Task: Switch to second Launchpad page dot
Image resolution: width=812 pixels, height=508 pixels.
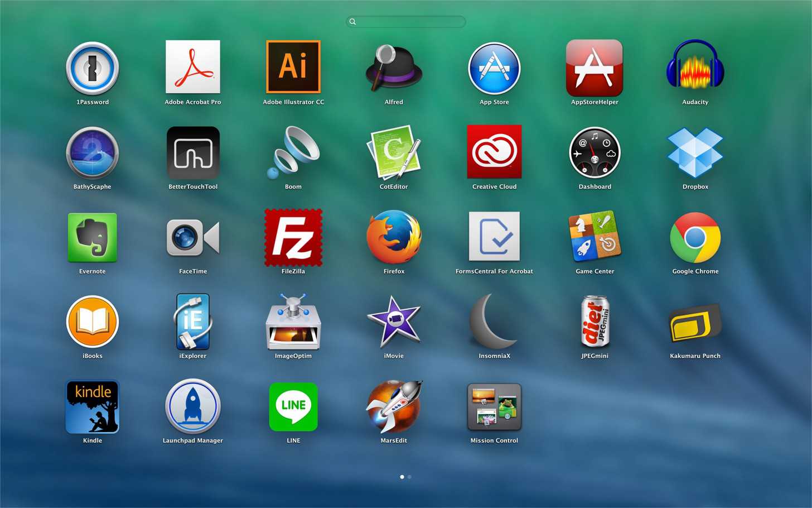Action: point(409,477)
